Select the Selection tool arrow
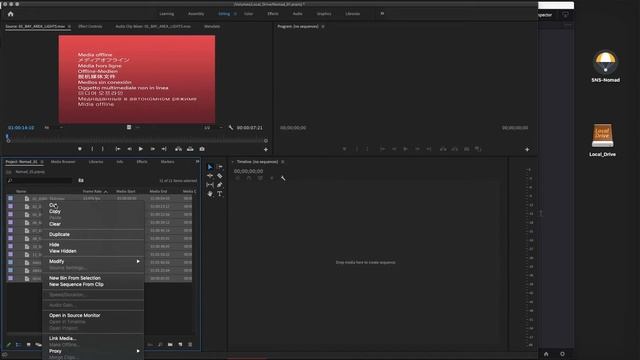 coord(210,167)
